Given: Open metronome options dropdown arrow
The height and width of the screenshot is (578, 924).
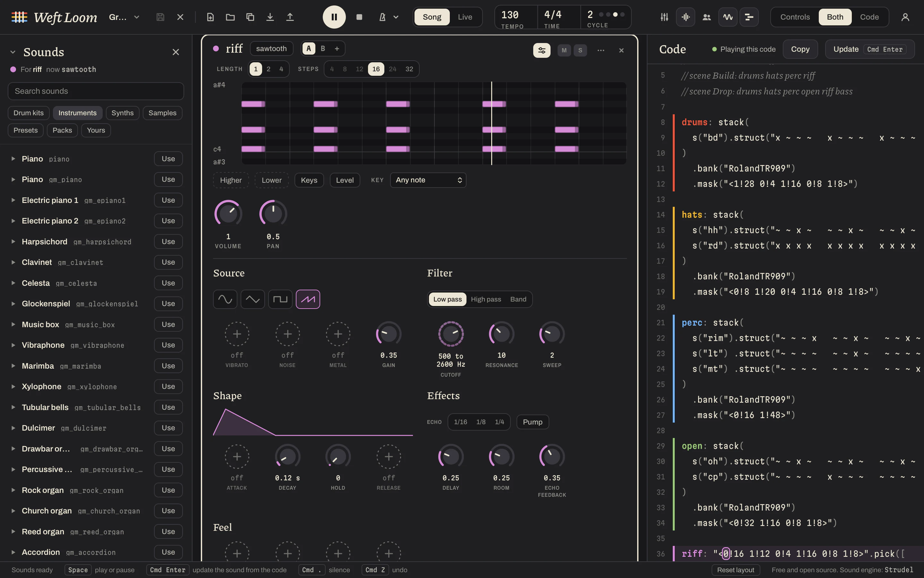Looking at the screenshot, I should pyautogui.click(x=396, y=17).
